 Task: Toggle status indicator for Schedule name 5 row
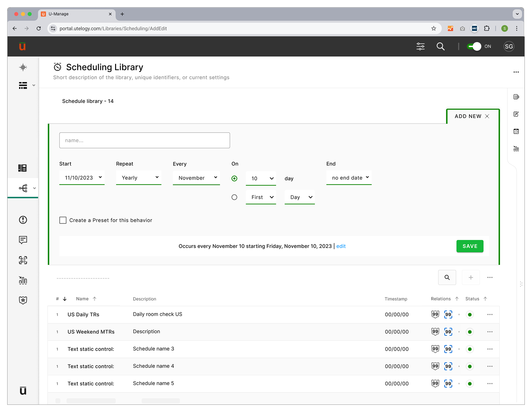(470, 384)
